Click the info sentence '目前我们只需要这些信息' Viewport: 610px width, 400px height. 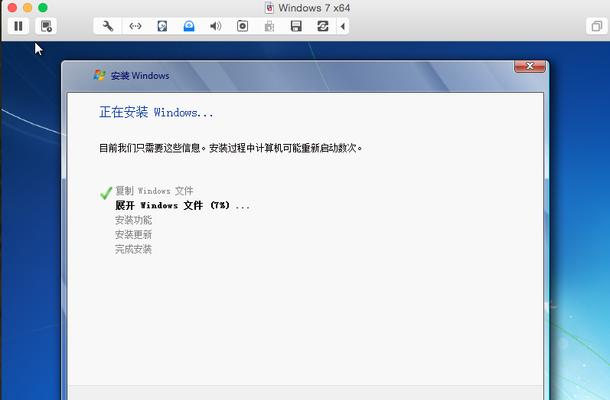[150, 148]
